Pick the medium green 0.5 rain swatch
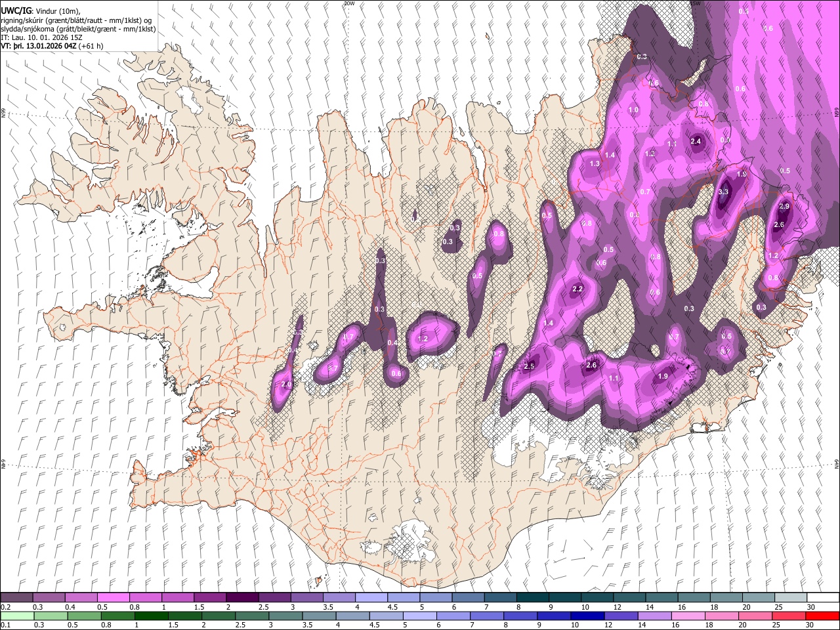 click(x=84, y=616)
